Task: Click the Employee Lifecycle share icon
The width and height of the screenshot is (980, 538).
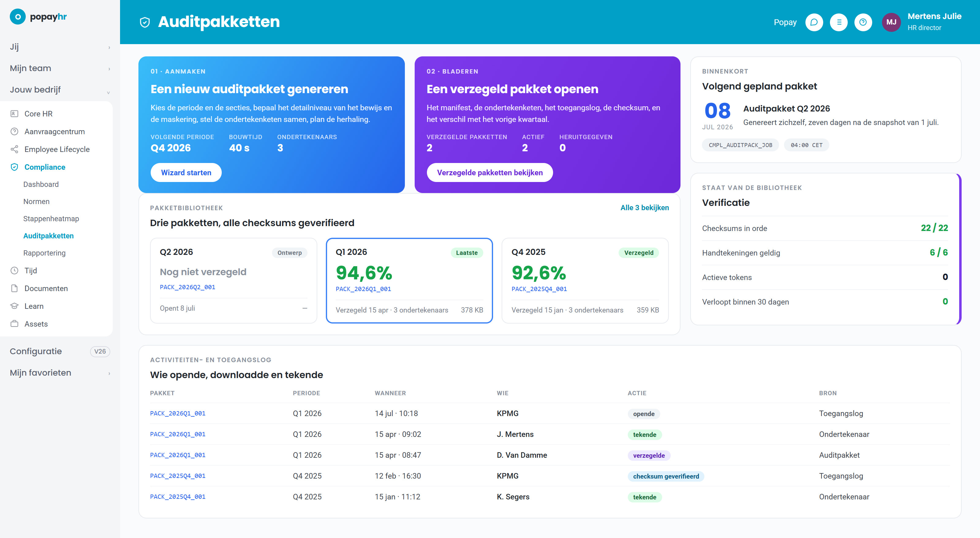Action: (x=14, y=149)
